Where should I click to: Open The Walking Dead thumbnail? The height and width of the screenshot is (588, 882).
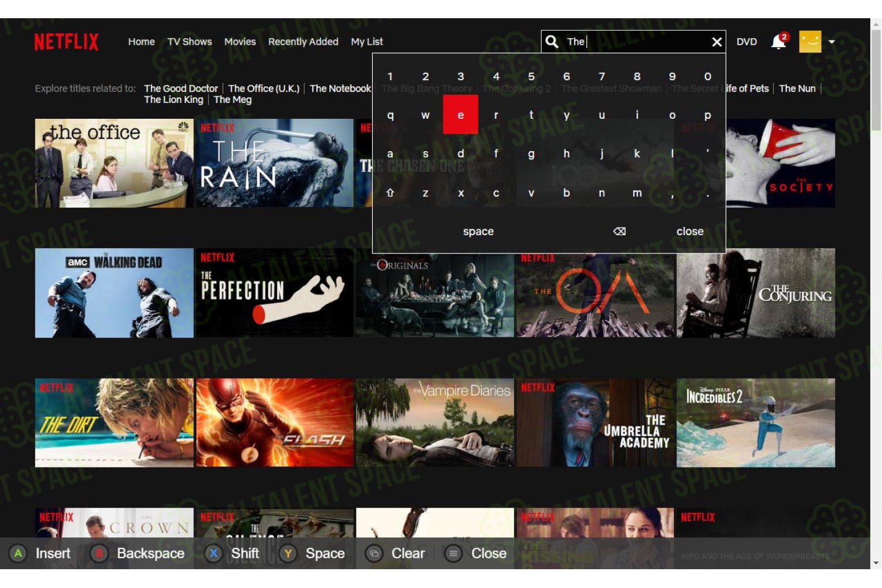114,293
